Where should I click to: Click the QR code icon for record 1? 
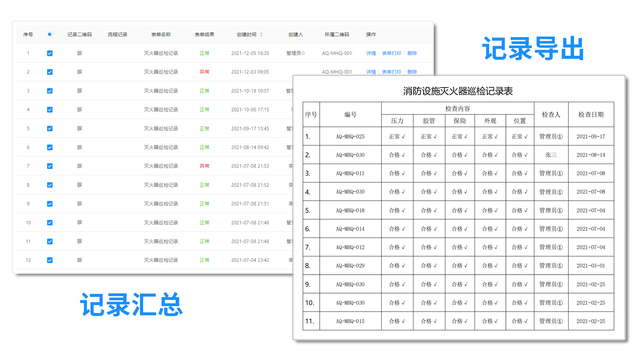(79, 53)
